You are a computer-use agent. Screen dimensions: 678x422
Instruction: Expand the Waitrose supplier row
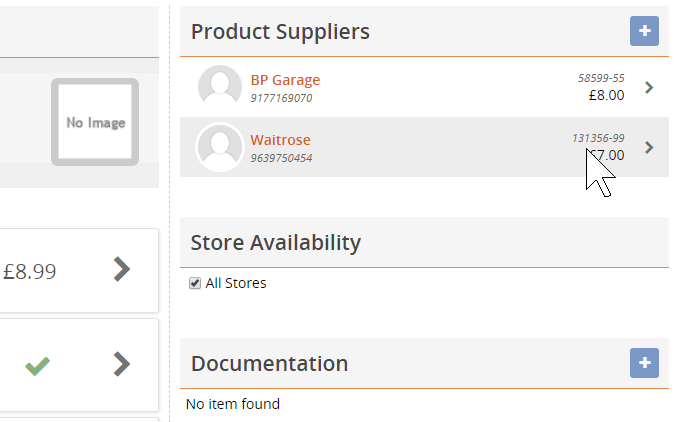point(649,148)
